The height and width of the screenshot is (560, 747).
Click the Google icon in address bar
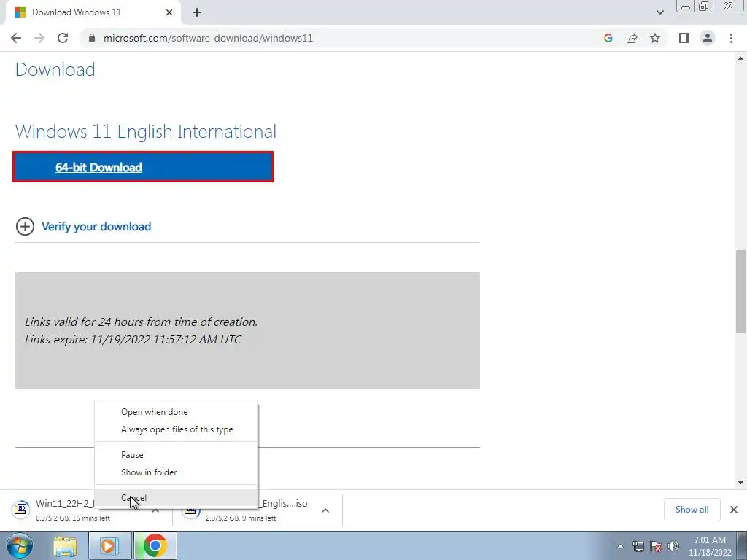pos(608,38)
